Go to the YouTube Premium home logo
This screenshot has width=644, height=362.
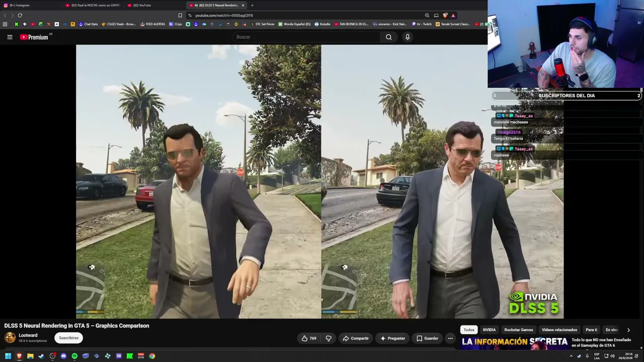[x=34, y=37]
